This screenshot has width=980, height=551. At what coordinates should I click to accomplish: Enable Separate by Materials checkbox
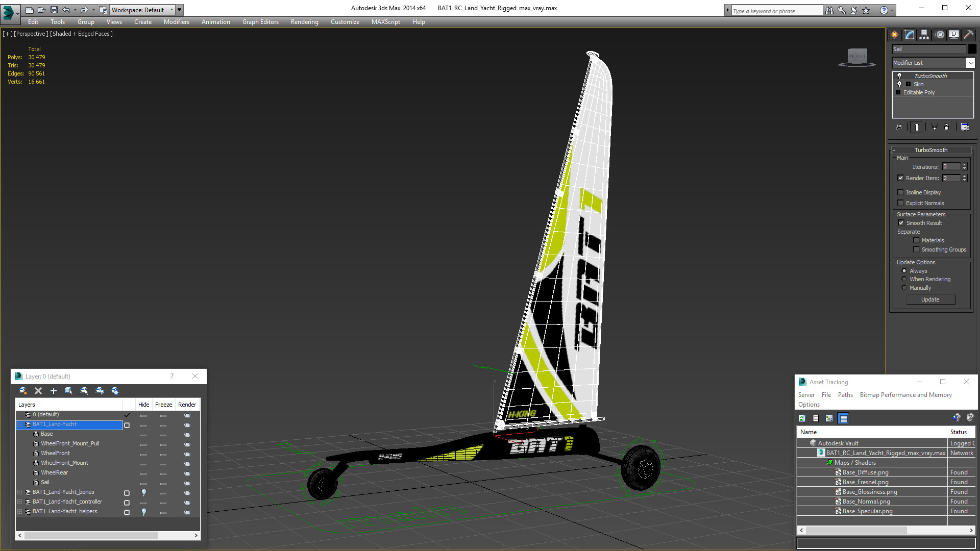point(916,240)
